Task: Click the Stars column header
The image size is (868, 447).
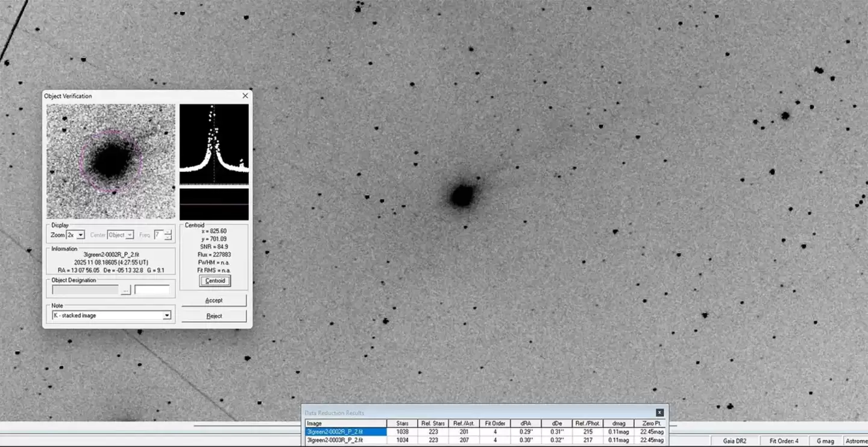Action: click(403, 423)
